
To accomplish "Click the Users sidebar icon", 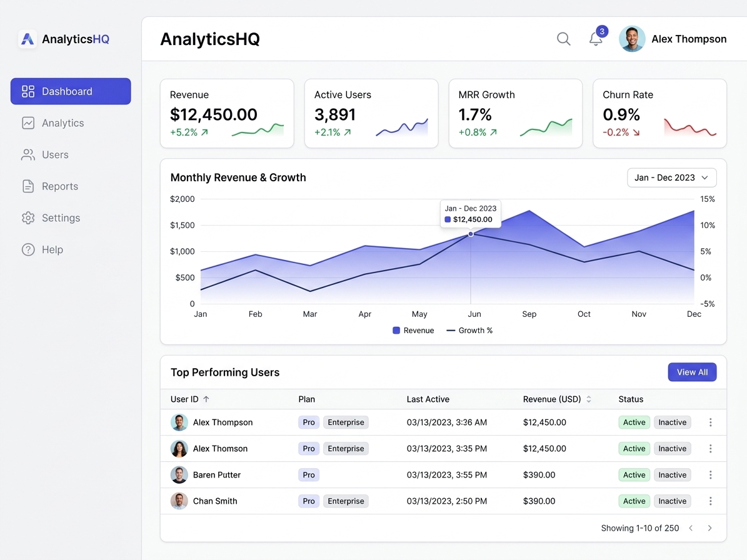I will [28, 154].
